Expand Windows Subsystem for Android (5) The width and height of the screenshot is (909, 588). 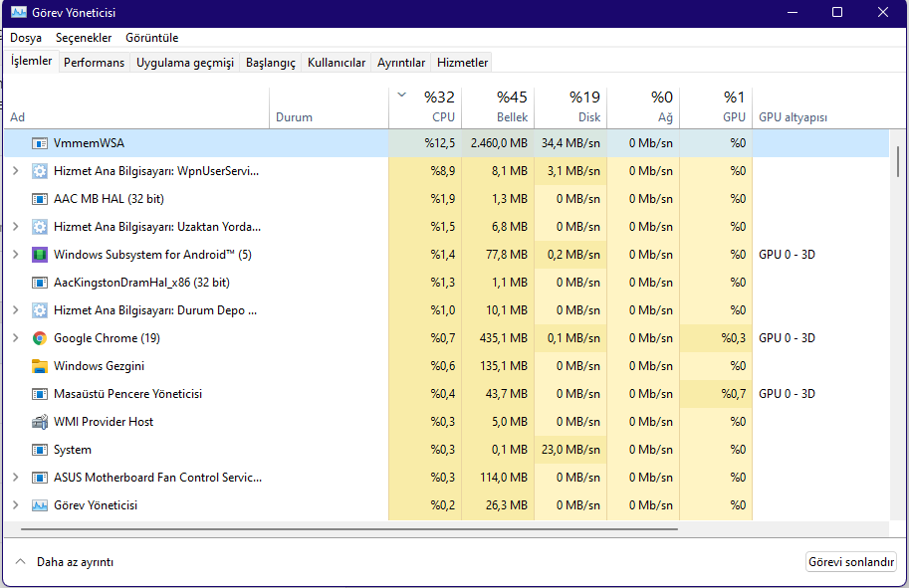click(x=16, y=255)
